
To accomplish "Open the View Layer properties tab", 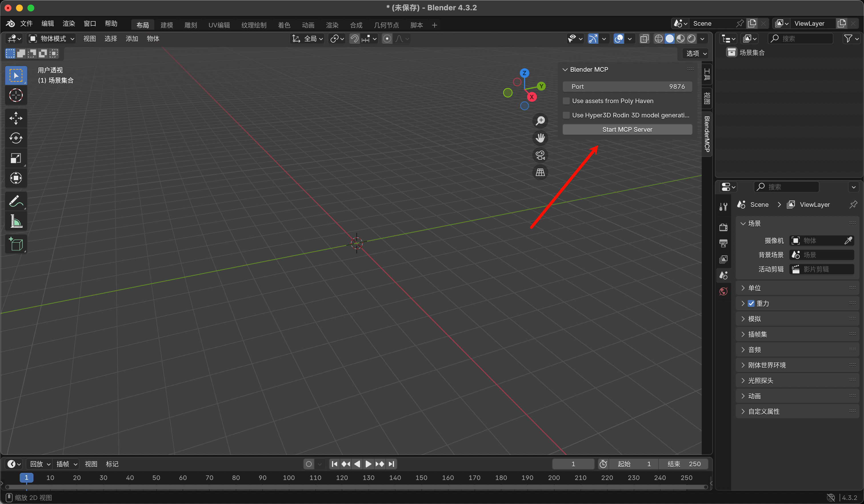I will 723,259.
